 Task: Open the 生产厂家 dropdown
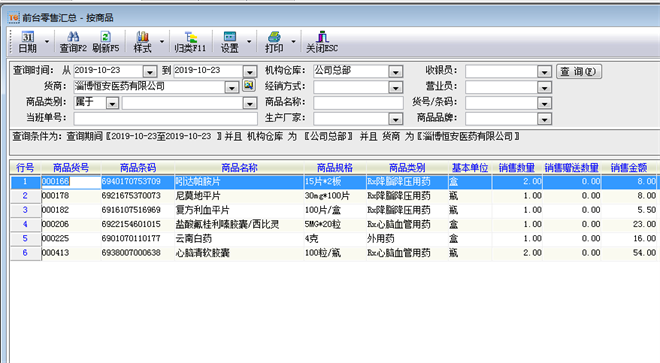click(x=396, y=119)
